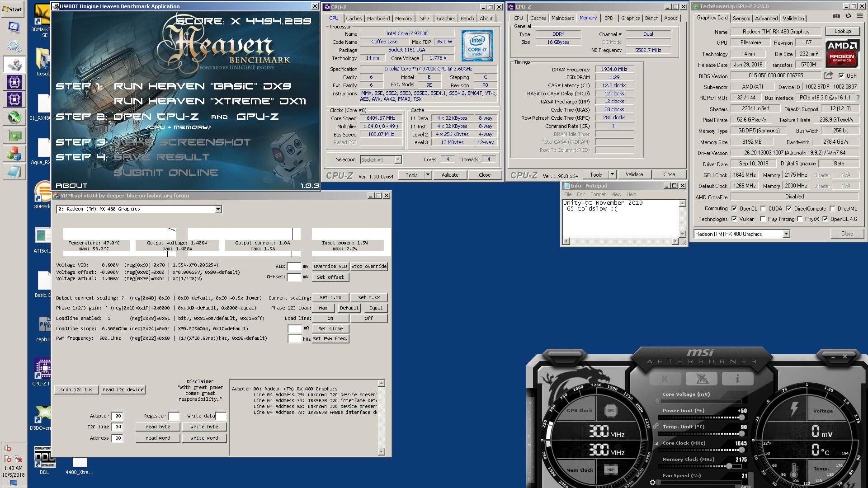This screenshot has height=488, width=868.
Task: Click the Intel Core i7 logo in CPU-Z
Action: coord(477,46)
